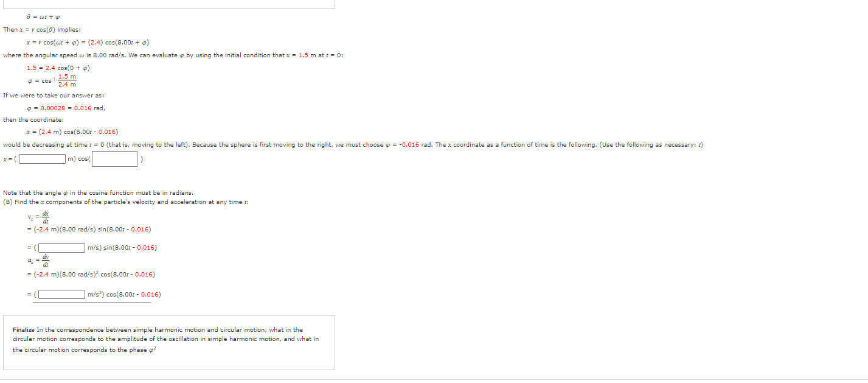Click the acceleration coefficient box before m/s²

pos(61,294)
